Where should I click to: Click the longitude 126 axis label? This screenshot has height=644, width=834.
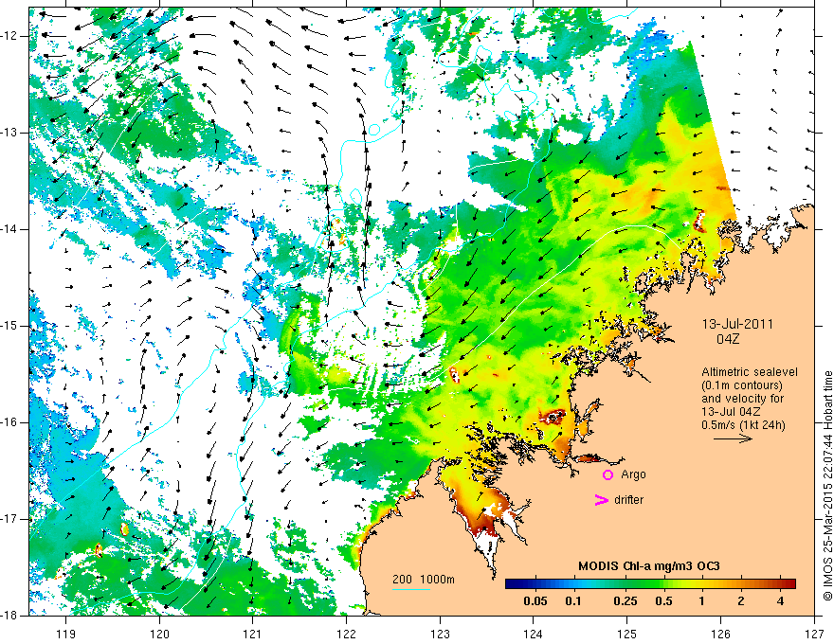tap(720, 634)
